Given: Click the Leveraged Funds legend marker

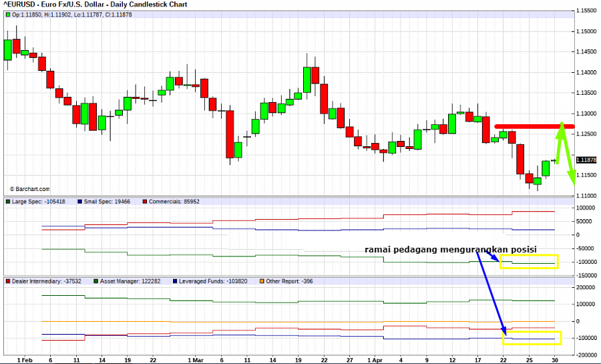Looking at the screenshot, I should point(175,281).
